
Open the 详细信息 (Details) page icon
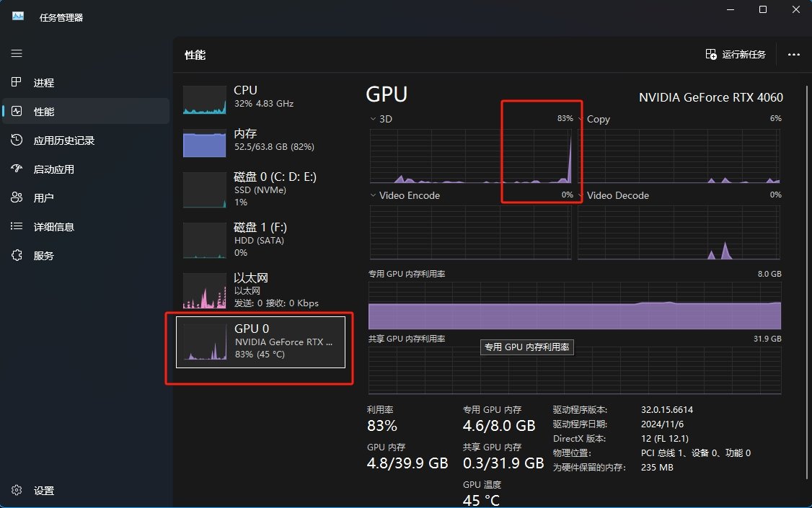pos(16,226)
